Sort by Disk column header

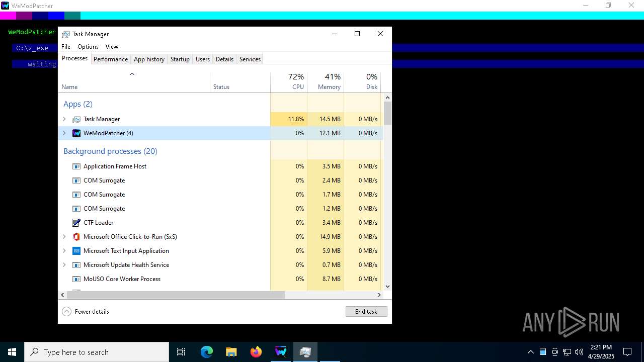[362, 82]
